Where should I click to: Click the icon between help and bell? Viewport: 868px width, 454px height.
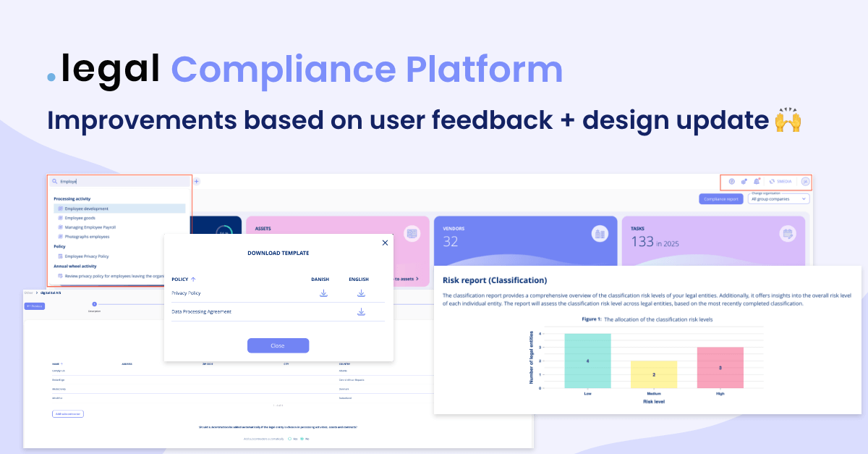[744, 181]
